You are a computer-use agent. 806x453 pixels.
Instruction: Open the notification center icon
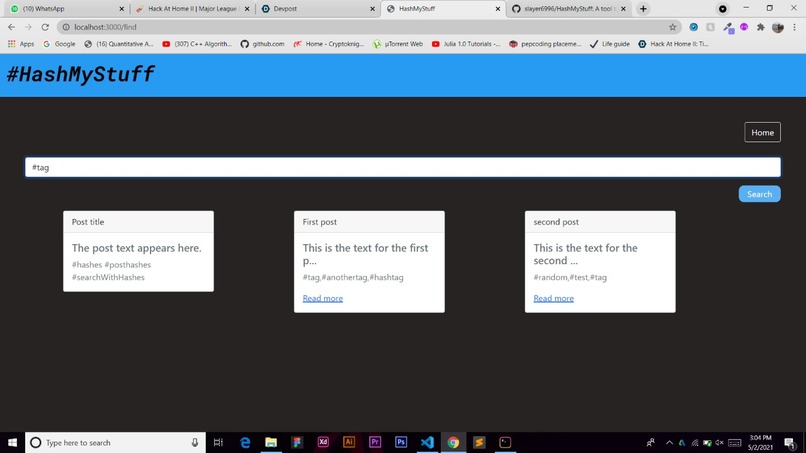pos(790,443)
